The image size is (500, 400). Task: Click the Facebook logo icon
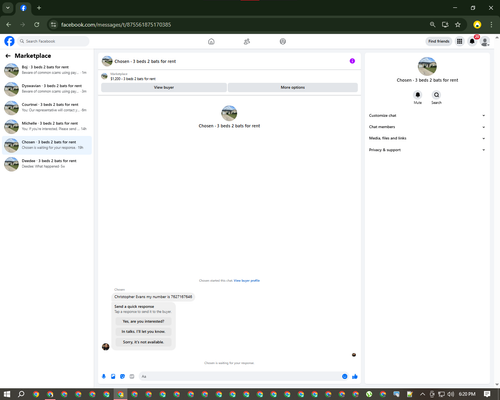click(x=9, y=41)
